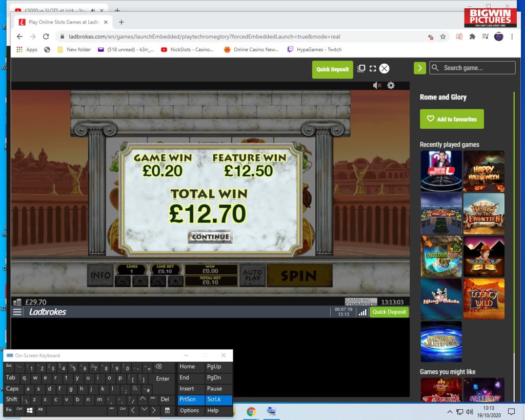Click the Quick Deposit button in bottom bar

tap(389, 312)
